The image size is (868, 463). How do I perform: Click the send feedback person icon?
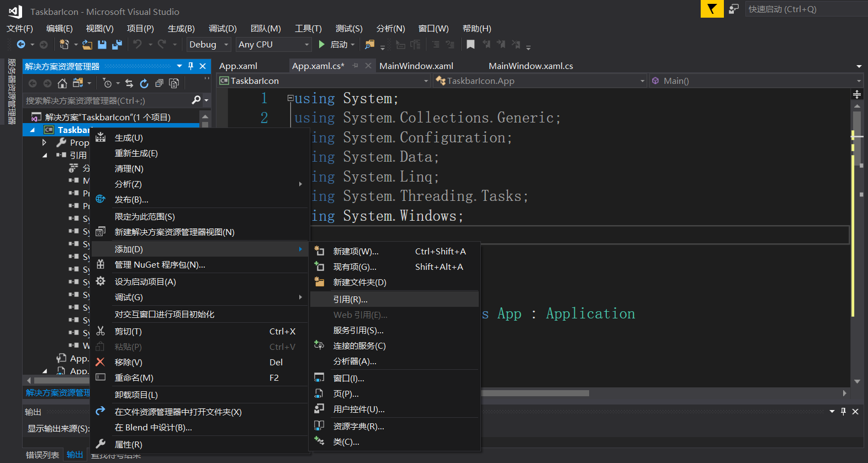734,9
